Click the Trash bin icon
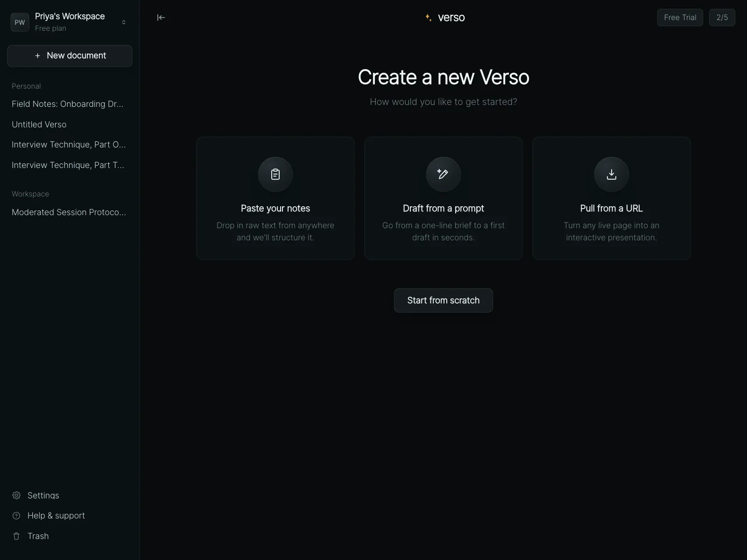This screenshot has width=747, height=560. pyautogui.click(x=16, y=536)
